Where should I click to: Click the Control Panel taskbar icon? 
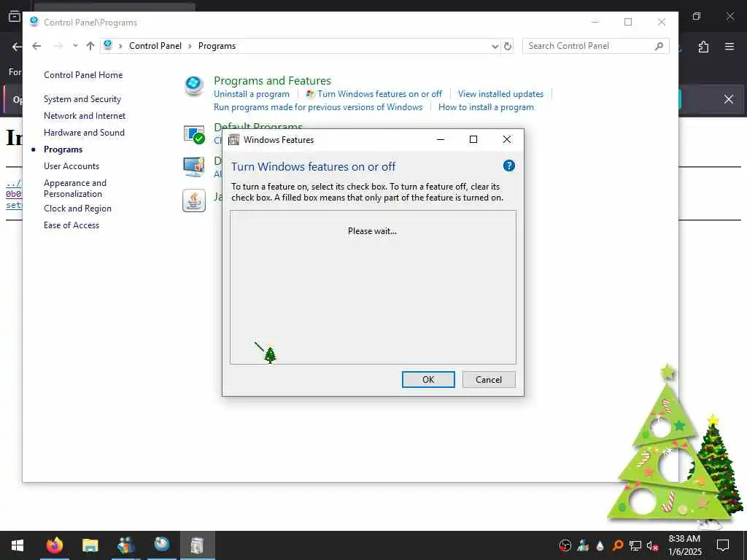point(161,544)
